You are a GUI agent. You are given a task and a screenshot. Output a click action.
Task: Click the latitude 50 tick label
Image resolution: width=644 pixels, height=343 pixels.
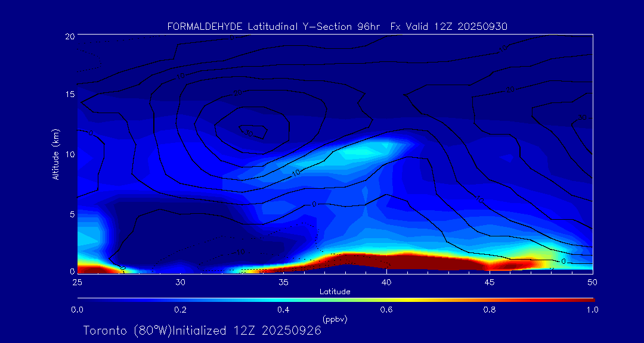593,281
